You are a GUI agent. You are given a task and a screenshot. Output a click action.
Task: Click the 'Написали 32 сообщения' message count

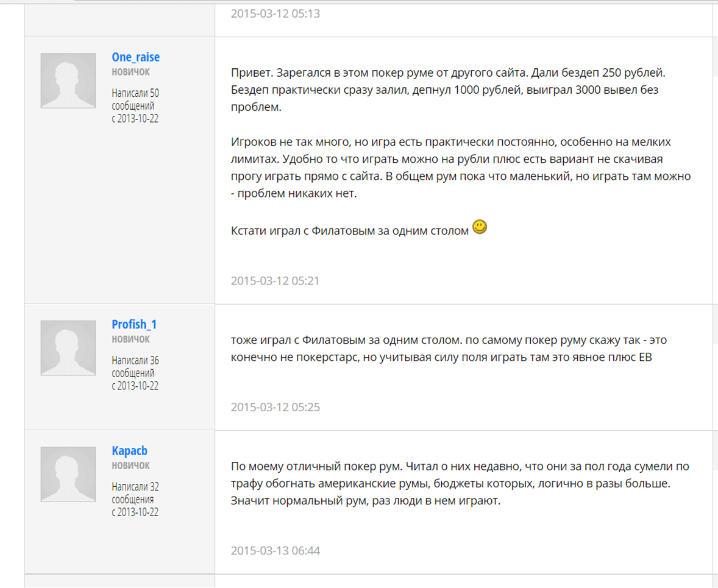[x=135, y=493]
